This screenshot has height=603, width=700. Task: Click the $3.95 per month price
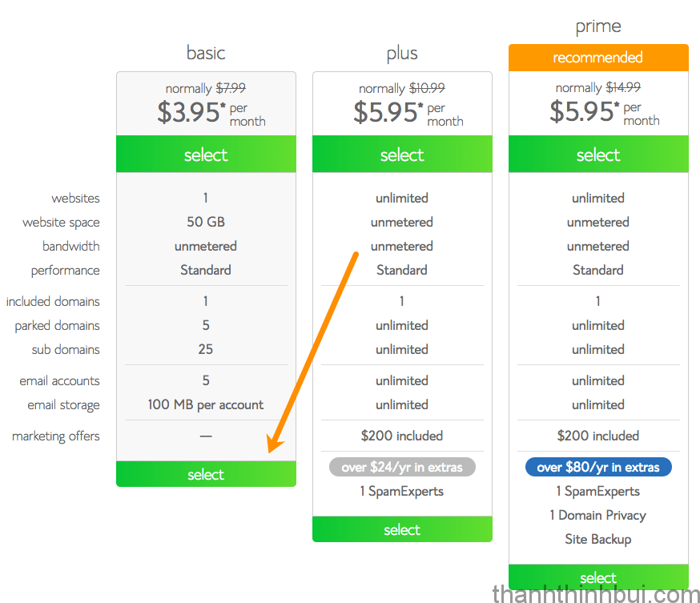(211, 112)
